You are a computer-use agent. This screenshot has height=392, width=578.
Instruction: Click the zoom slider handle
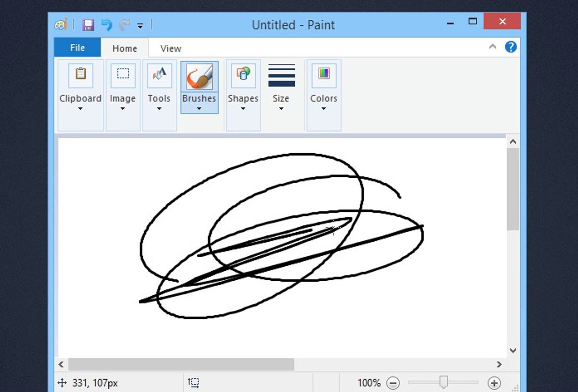444,383
